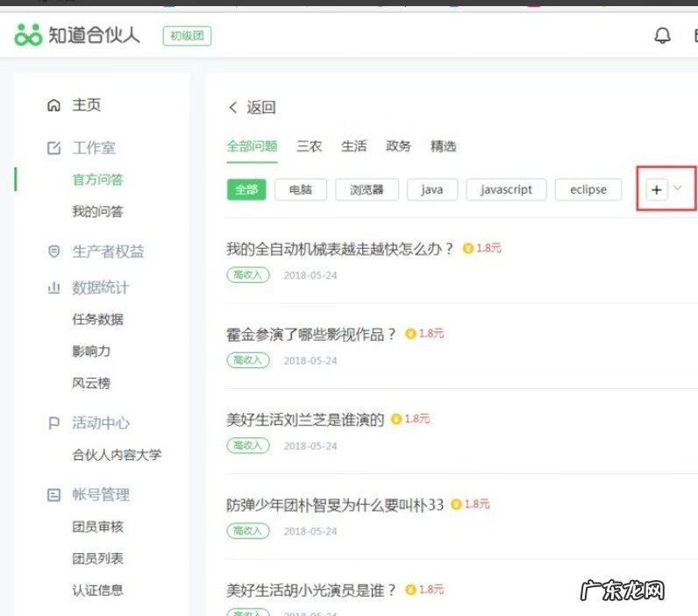
Task: Open 工作室 section in sidebar
Action: [94, 148]
